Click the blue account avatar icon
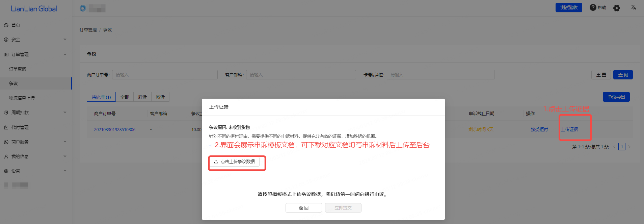Image resolution: width=644 pixels, height=224 pixels. click(83, 8)
